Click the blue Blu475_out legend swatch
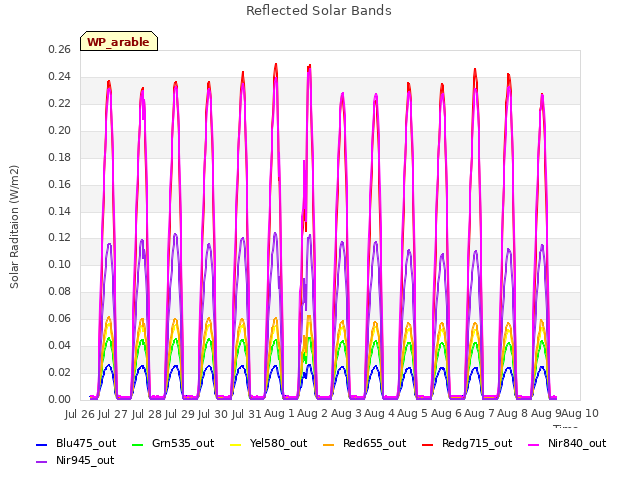Viewport: 640px width, 480px height. (x=42, y=444)
